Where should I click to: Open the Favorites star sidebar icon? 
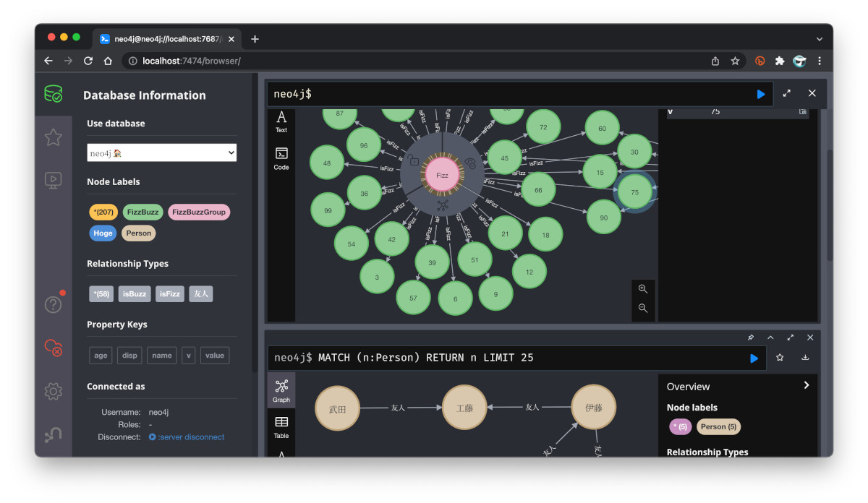[53, 137]
